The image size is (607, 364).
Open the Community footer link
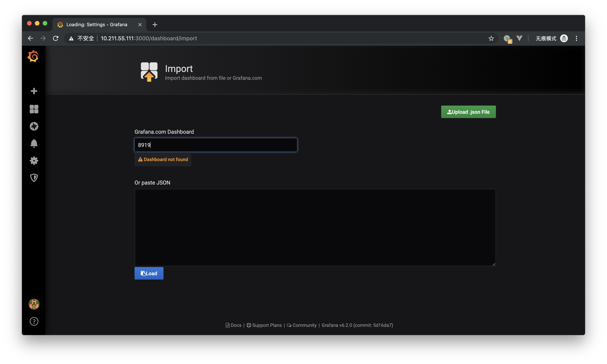tap(302, 325)
